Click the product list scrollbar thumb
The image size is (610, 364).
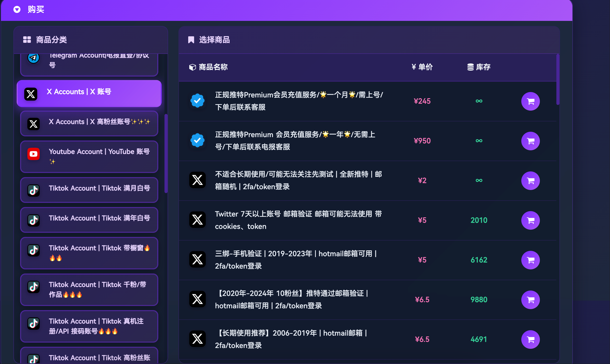558,80
